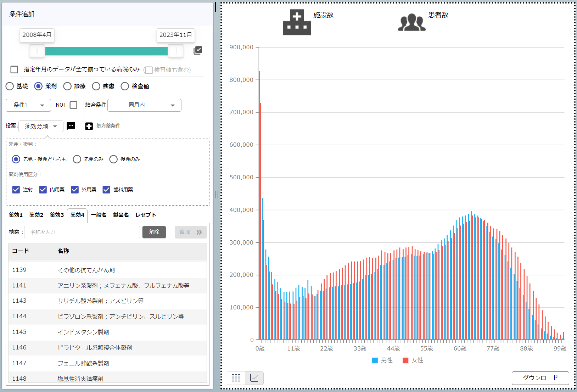Screen dimensions: 577x392
Task: Click the patient count people icon
Action: point(411,22)
